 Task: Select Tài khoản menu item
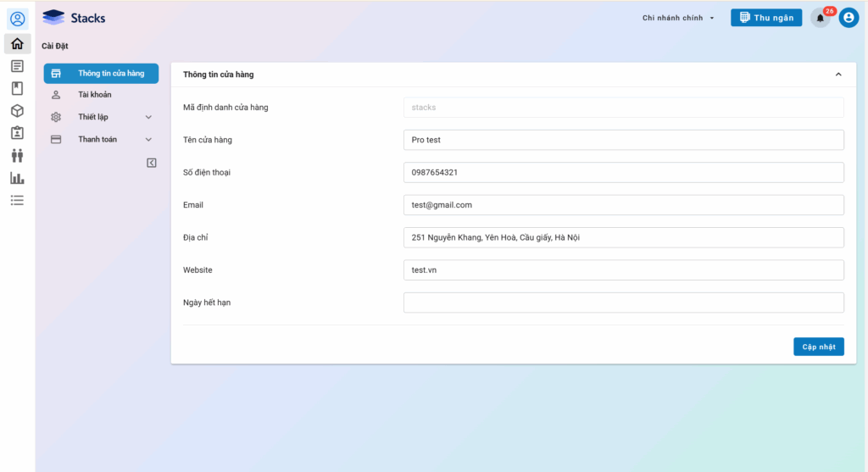(94, 95)
